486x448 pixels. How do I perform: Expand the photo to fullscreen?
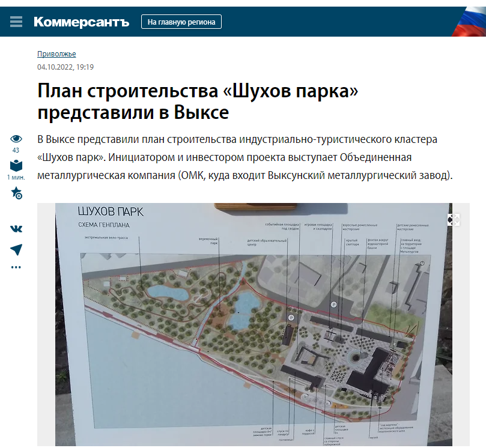454,220
